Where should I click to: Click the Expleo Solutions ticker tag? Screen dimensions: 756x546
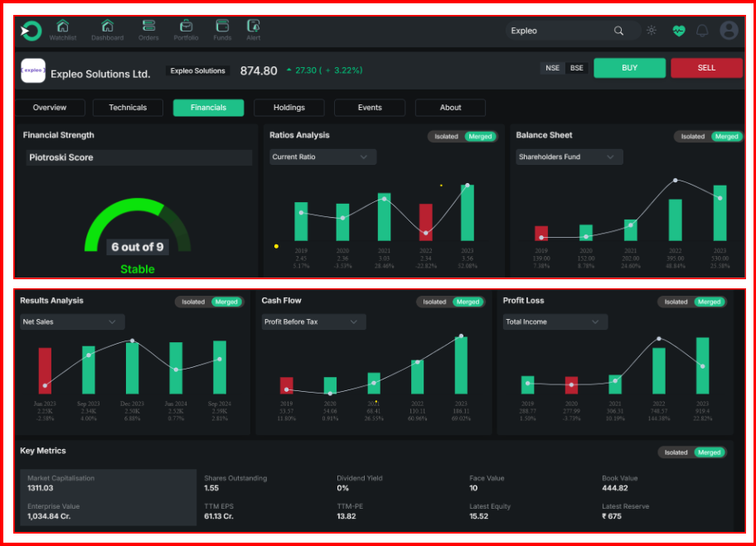197,71
